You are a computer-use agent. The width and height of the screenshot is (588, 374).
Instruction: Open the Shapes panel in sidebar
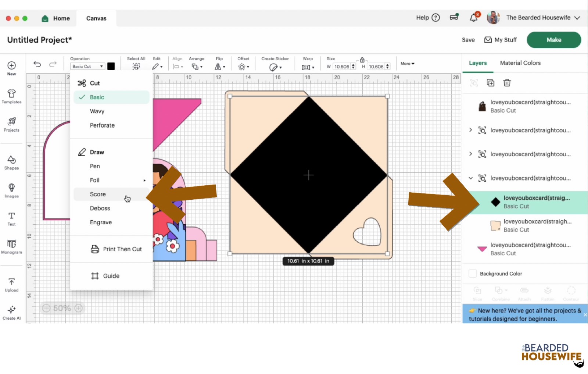11,162
